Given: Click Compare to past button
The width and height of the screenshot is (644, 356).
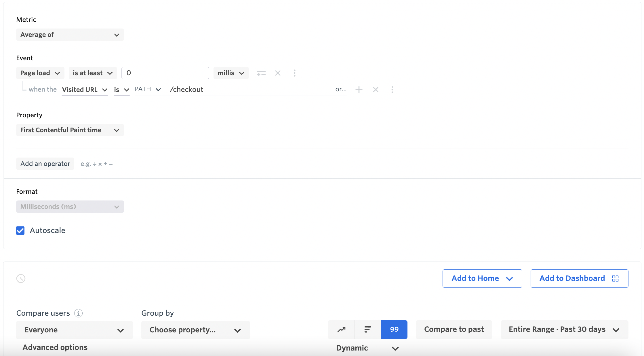Looking at the screenshot, I should pos(454,330).
